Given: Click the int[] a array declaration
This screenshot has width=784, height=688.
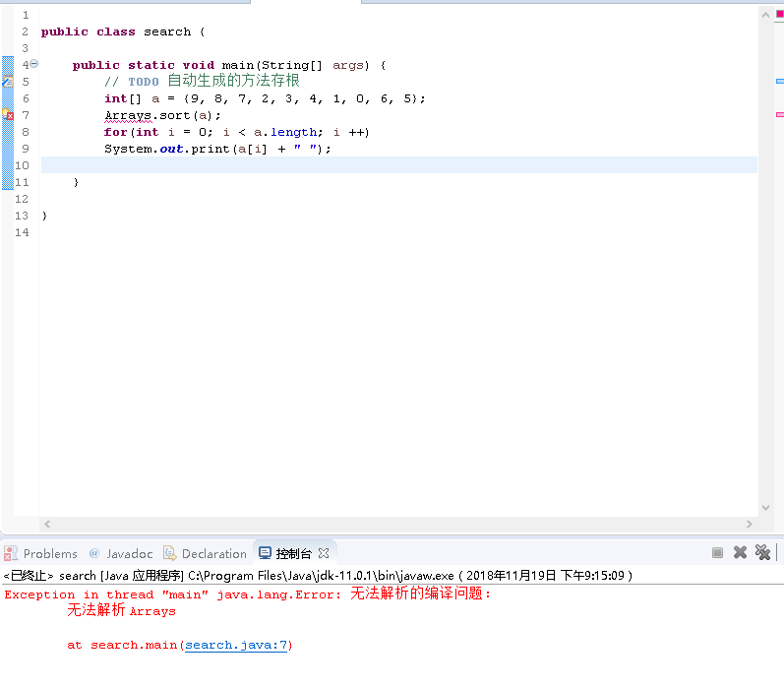Looking at the screenshot, I should pyautogui.click(x=265, y=98).
